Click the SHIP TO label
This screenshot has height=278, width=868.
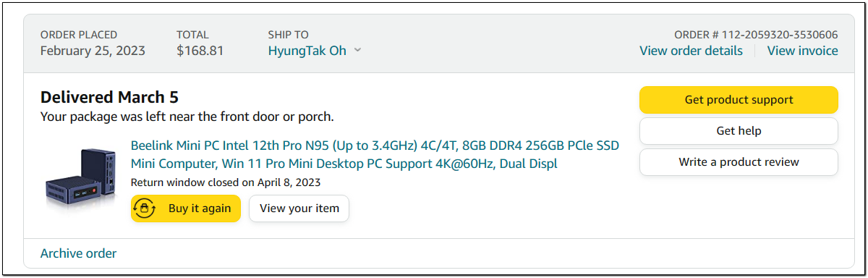pyautogui.click(x=289, y=34)
